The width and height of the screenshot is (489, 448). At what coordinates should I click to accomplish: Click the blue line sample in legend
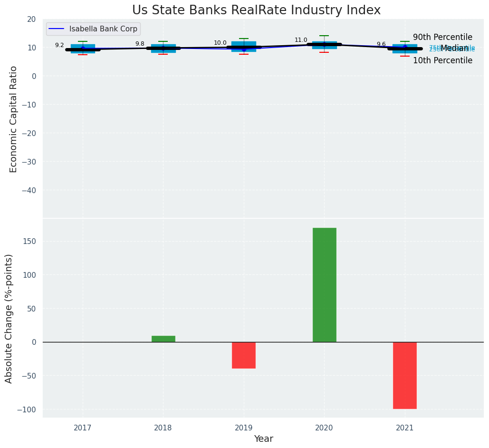point(57,29)
